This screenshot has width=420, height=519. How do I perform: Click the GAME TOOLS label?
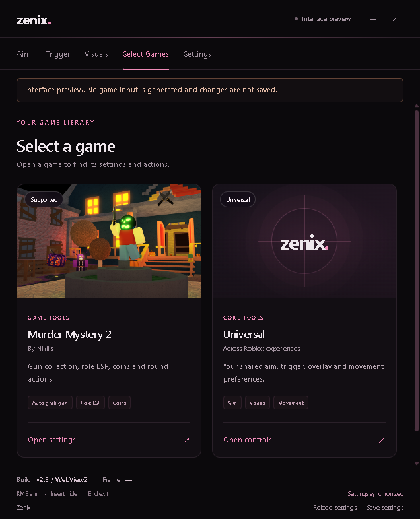pos(49,318)
